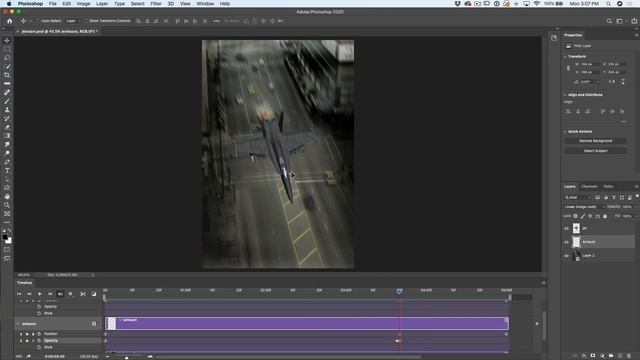Switch to the Channels tab

point(589,187)
